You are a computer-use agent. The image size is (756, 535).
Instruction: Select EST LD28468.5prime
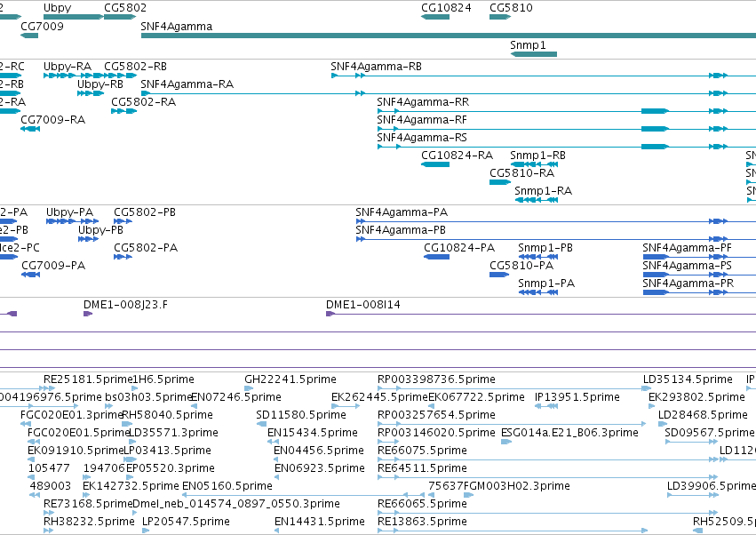pos(663,424)
